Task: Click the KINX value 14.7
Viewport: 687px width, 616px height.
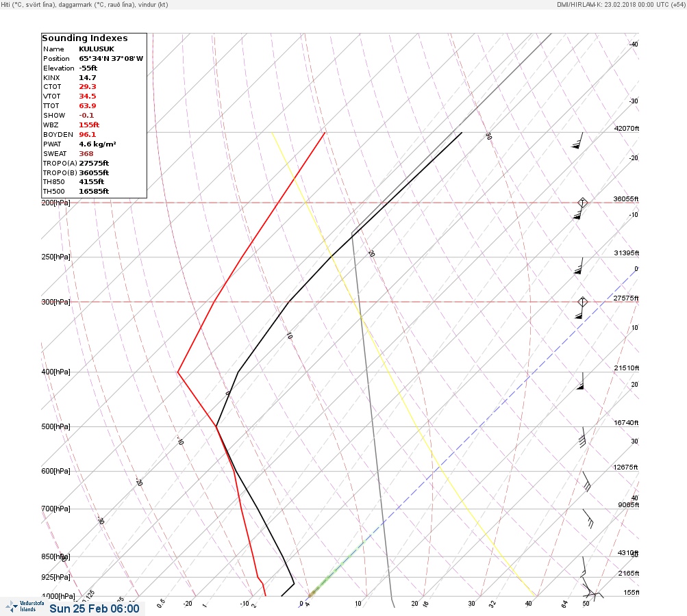Action: pos(87,77)
